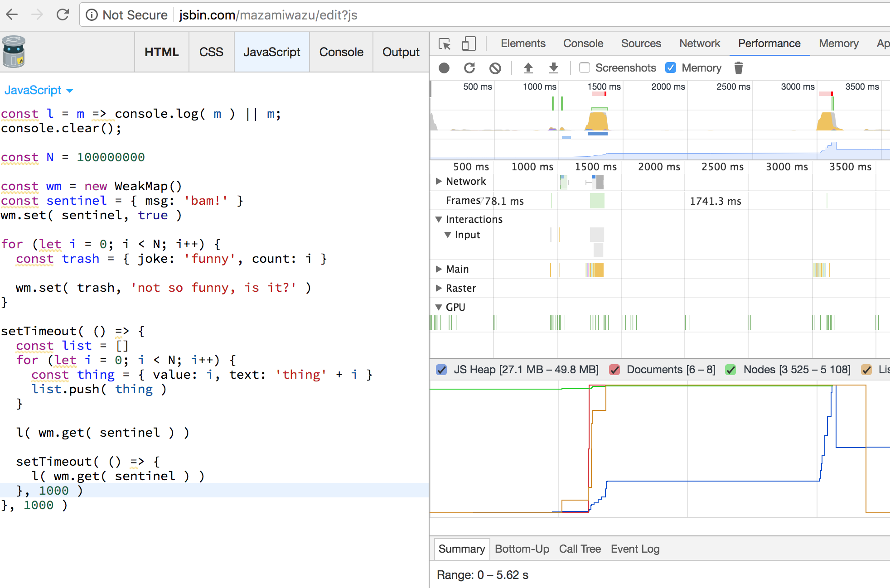Click the collect garbage trash icon
The height and width of the screenshot is (588, 890).
[738, 68]
